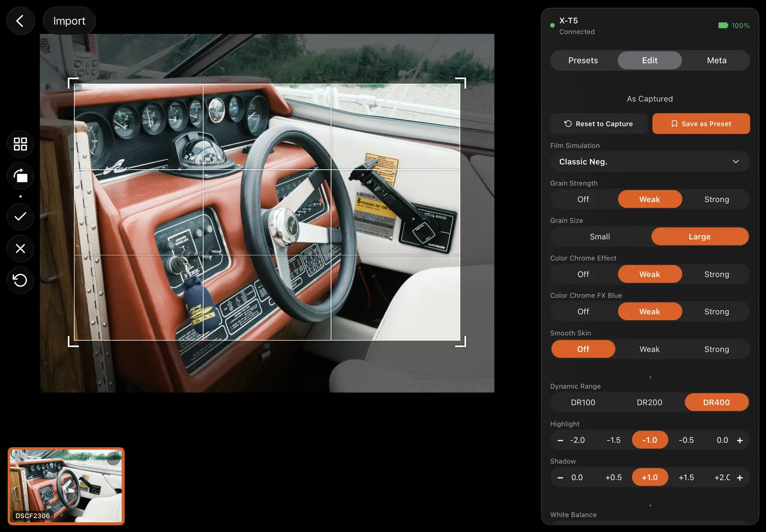Screen dimensions: 766x532
Task: Click the green connected status dot
Action: point(552,25)
